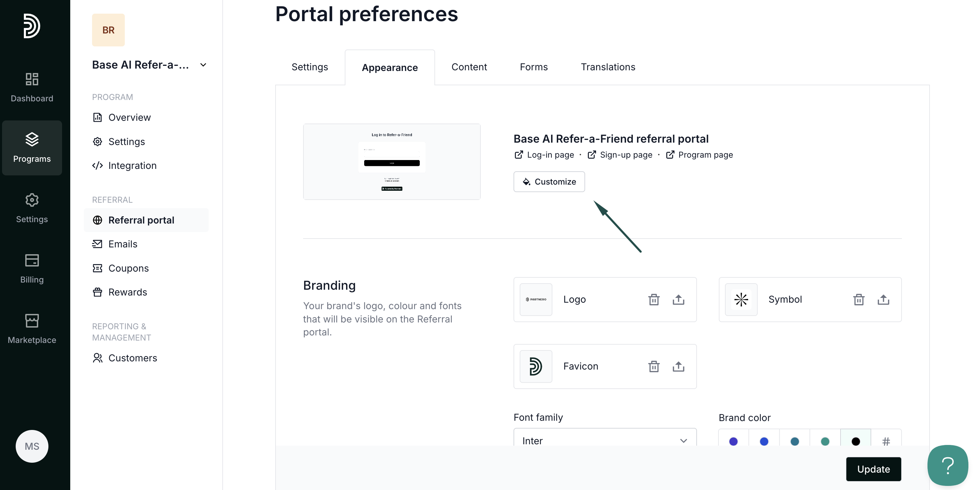Open the MS user avatar menu
Screen dimensions: 980x490
coord(32,446)
